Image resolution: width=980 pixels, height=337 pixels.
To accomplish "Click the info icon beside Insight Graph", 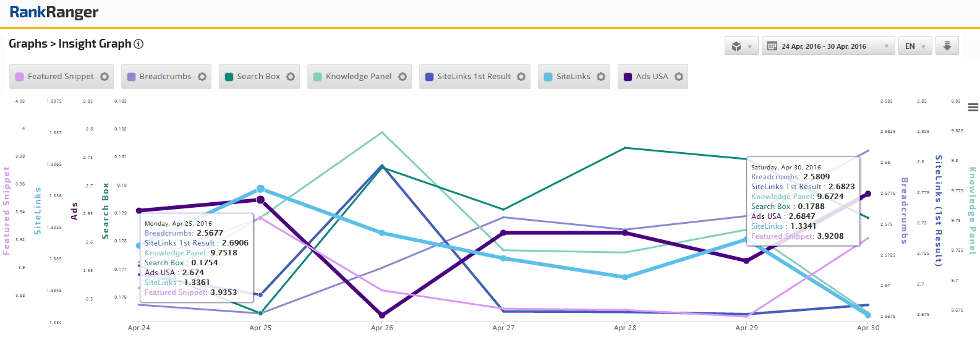I will pyautogui.click(x=138, y=44).
